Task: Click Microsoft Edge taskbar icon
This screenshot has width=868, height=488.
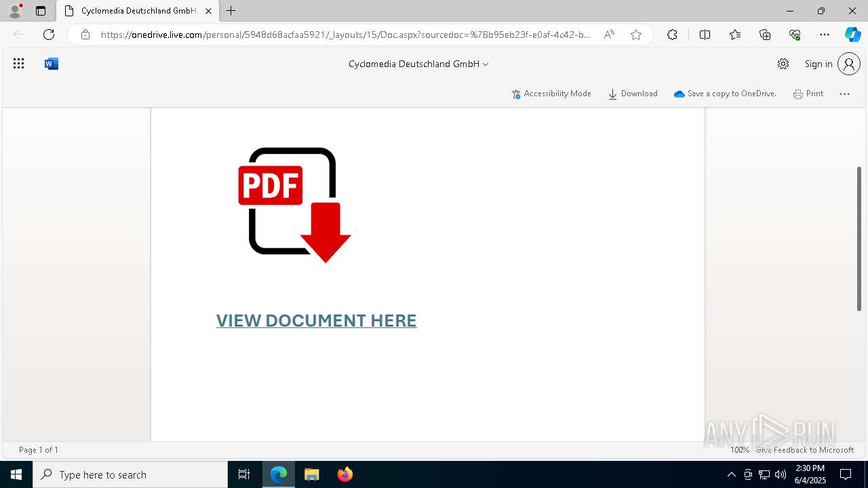Action: 279,474
